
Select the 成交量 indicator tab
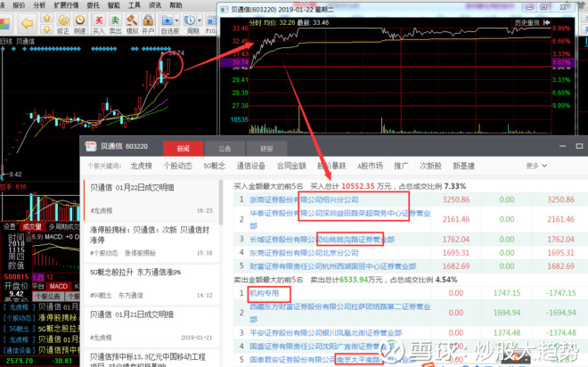pyautogui.click(x=32, y=226)
